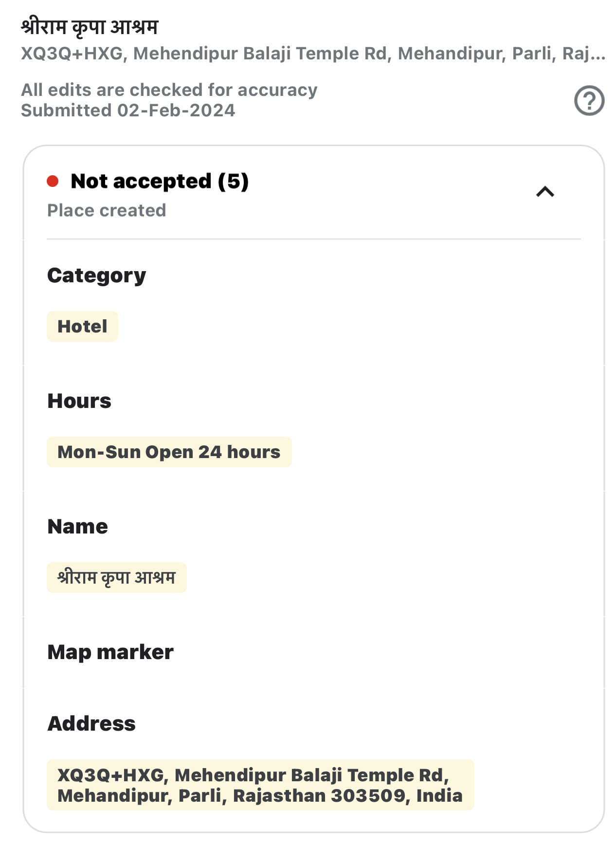
Task: Click the Hours section label
Action: [79, 401]
